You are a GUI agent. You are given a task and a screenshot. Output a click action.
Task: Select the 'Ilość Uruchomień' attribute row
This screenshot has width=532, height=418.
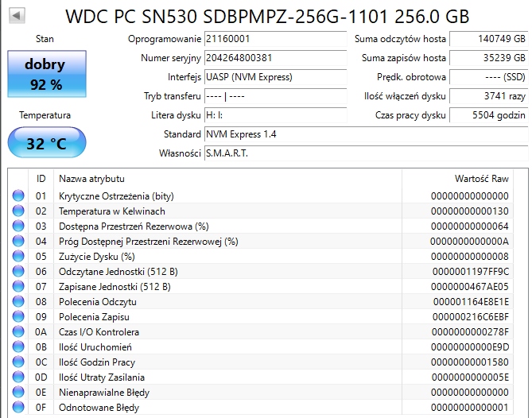(261, 346)
